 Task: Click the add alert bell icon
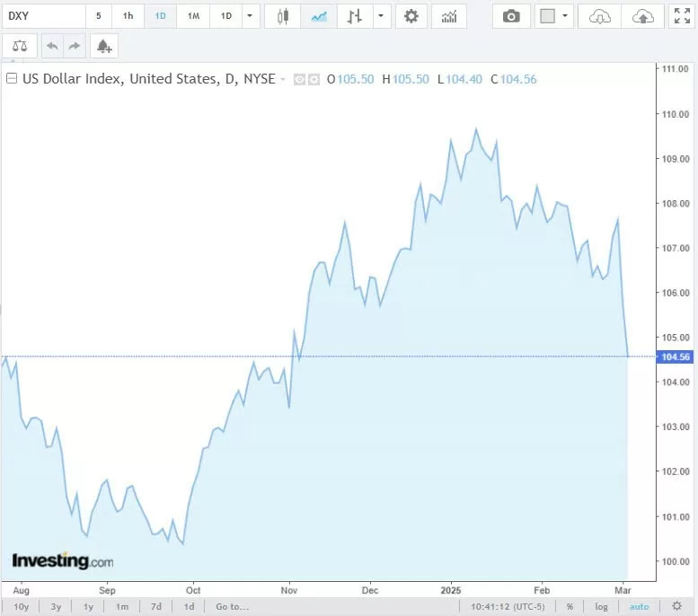click(104, 46)
